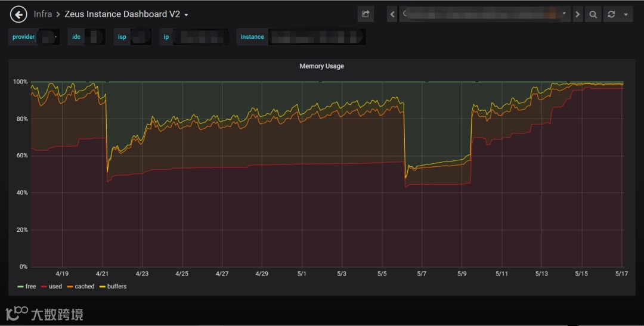
Task: Zoom out time range magnifier icon
Action: [x=593, y=14]
